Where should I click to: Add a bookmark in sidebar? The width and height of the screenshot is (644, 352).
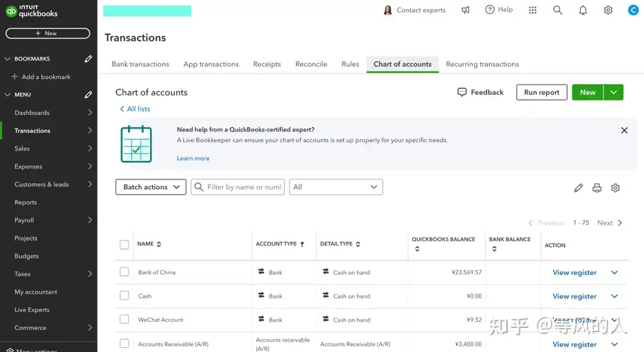pyautogui.click(x=41, y=77)
